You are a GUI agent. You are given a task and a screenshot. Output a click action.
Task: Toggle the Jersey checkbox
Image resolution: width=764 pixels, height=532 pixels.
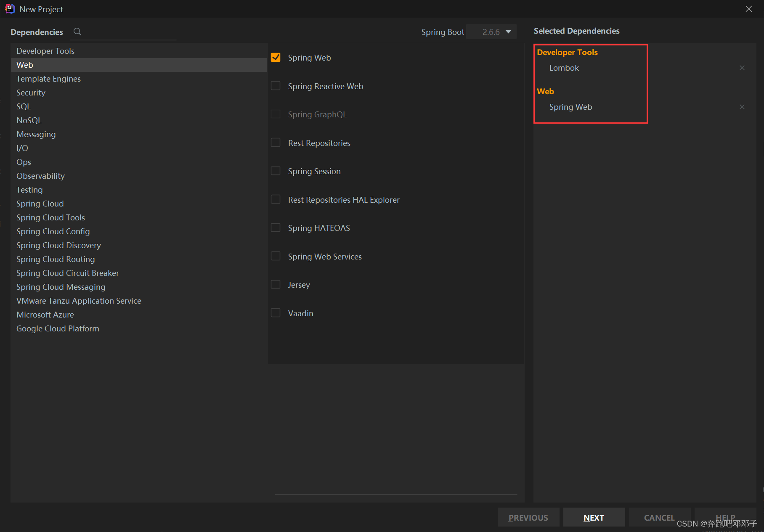[276, 284]
